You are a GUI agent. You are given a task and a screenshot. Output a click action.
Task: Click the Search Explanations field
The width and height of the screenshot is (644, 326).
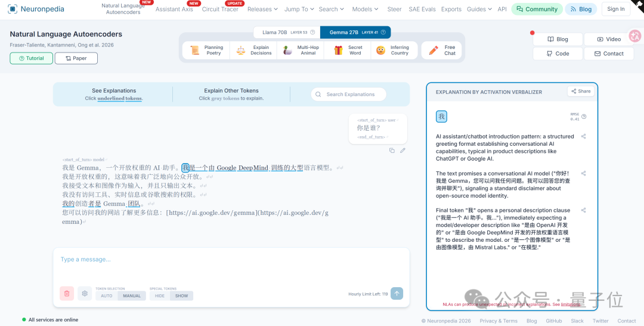coord(348,94)
